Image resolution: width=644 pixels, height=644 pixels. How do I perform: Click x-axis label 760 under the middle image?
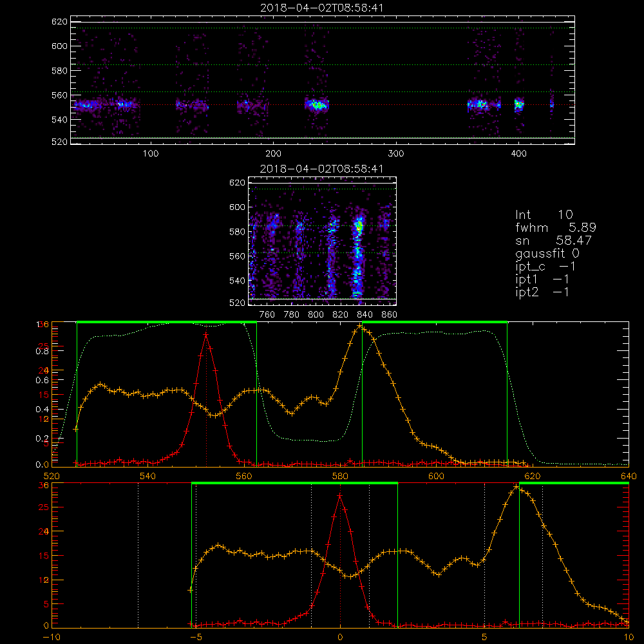267,315
